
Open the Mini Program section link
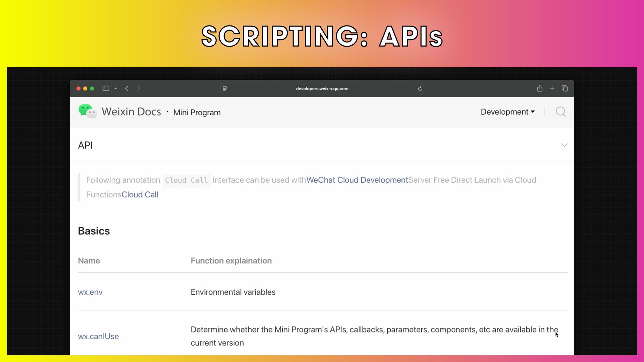click(x=197, y=112)
